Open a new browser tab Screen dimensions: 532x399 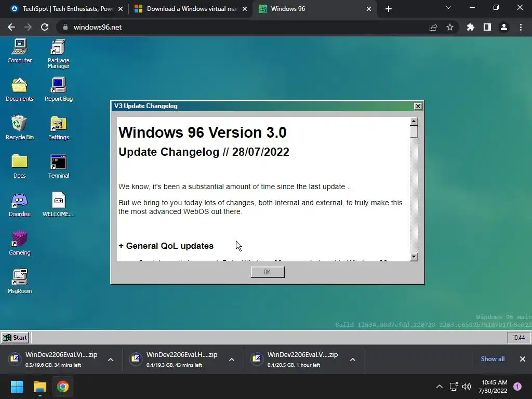389,9
